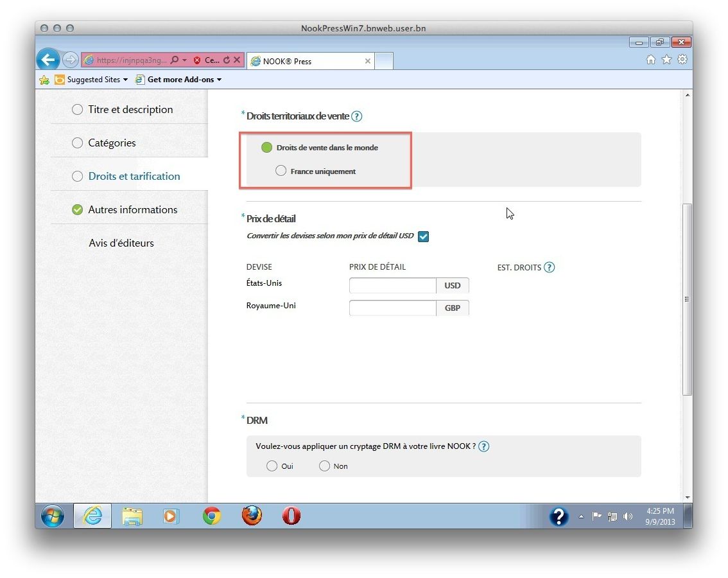Open the favorites star icon in the browser
The width and height of the screenshot is (728, 578).
[666, 60]
